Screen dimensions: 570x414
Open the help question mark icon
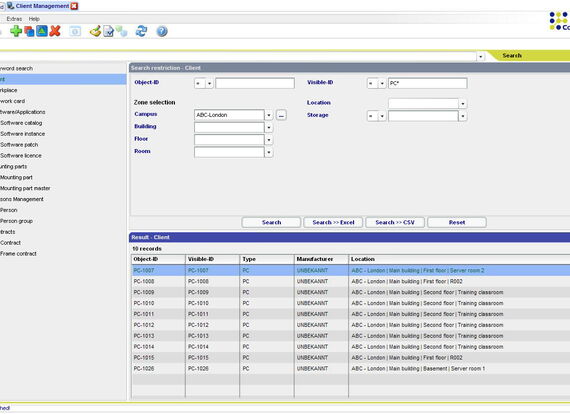(162, 31)
